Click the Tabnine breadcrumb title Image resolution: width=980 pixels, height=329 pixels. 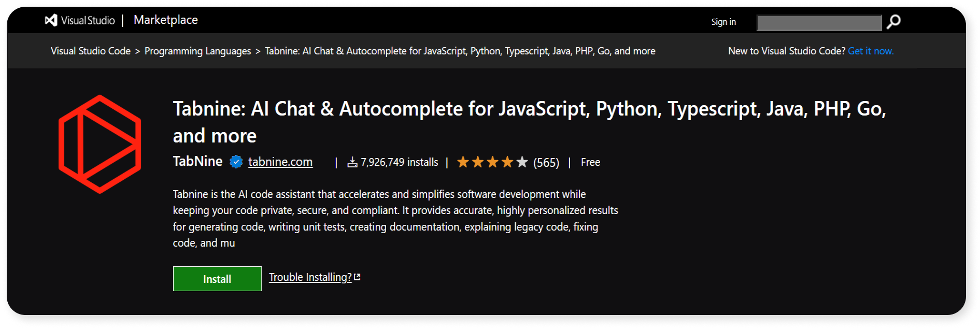coord(460,51)
